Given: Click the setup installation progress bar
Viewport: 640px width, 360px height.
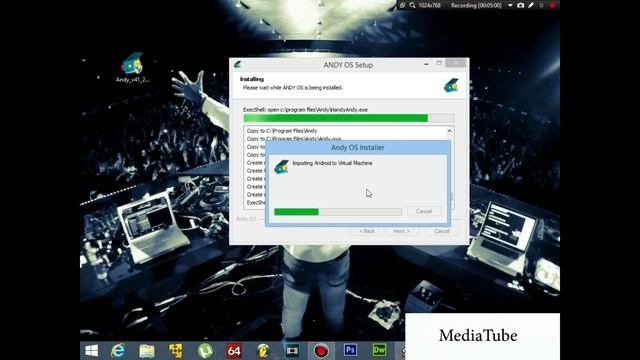Looking at the screenshot, I should (349, 118).
